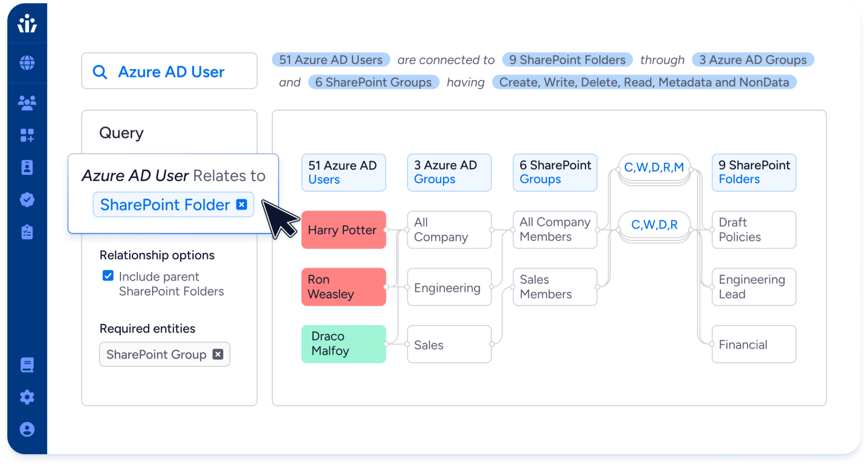Select the shield verification icon in the sidebar

coord(26,200)
